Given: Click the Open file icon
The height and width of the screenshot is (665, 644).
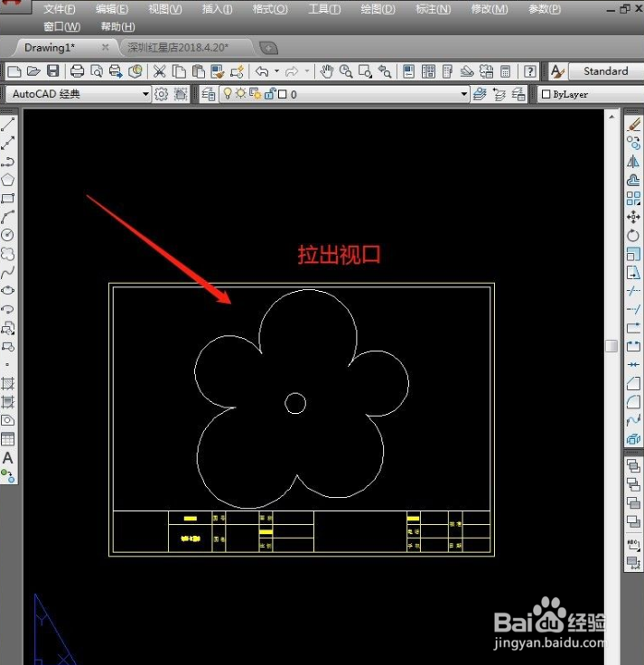Looking at the screenshot, I should pos(33,71).
